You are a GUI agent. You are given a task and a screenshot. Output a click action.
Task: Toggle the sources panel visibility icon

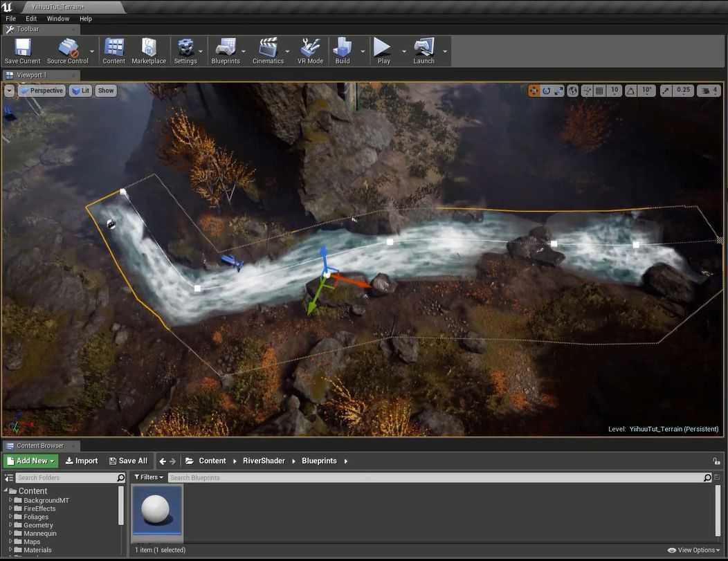8,477
